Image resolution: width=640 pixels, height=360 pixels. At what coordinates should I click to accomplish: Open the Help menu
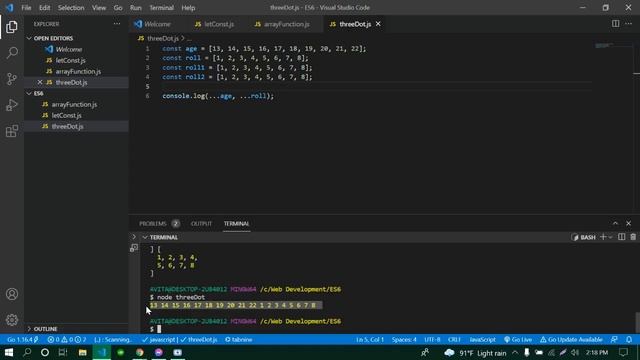tap(188, 8)
